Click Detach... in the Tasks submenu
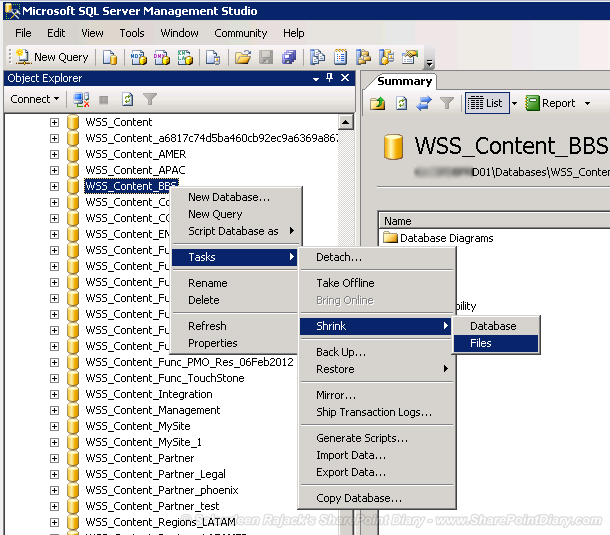This screenshot has width=610, height=535. [x=377, y=257]
